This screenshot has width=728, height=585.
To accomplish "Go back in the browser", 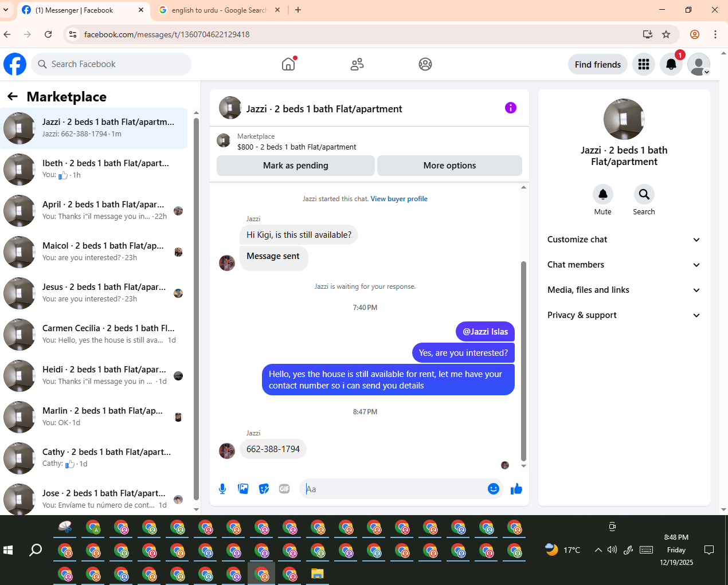I will 7,34.
